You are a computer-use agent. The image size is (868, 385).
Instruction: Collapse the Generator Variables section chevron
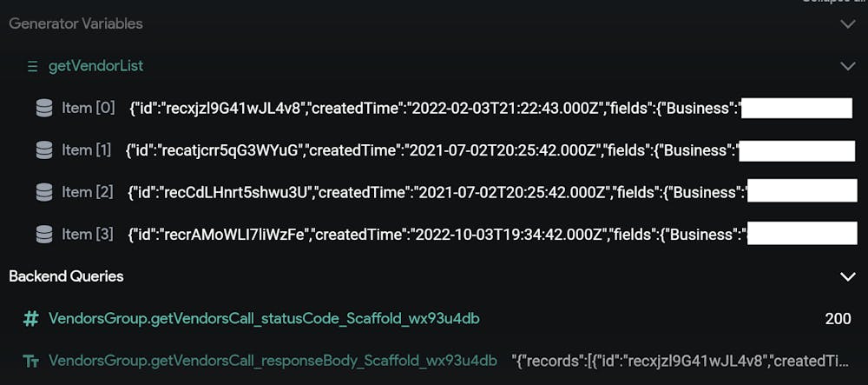[x=848, y=24]
